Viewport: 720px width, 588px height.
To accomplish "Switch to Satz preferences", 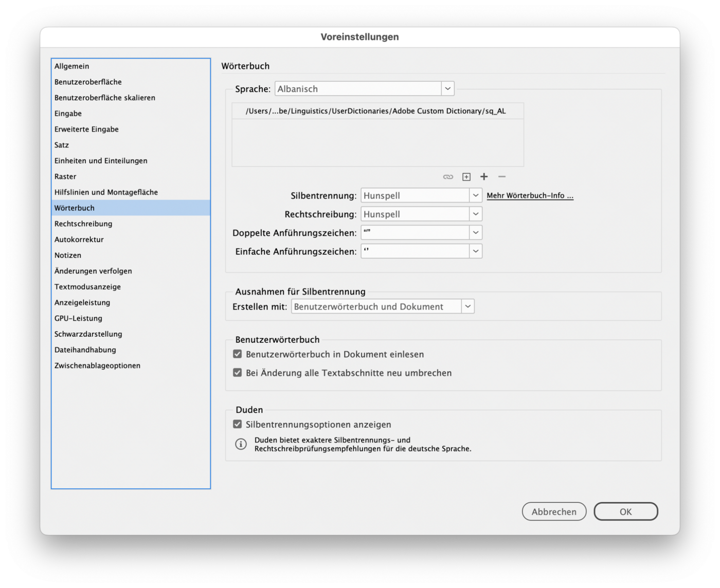I will tap(131, 145).
